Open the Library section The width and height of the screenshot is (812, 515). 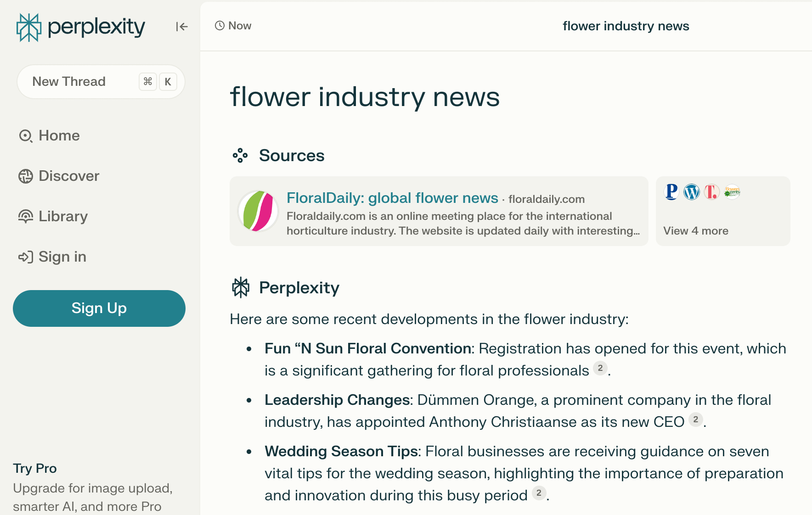pyautogui.click(x=53, y=217)
